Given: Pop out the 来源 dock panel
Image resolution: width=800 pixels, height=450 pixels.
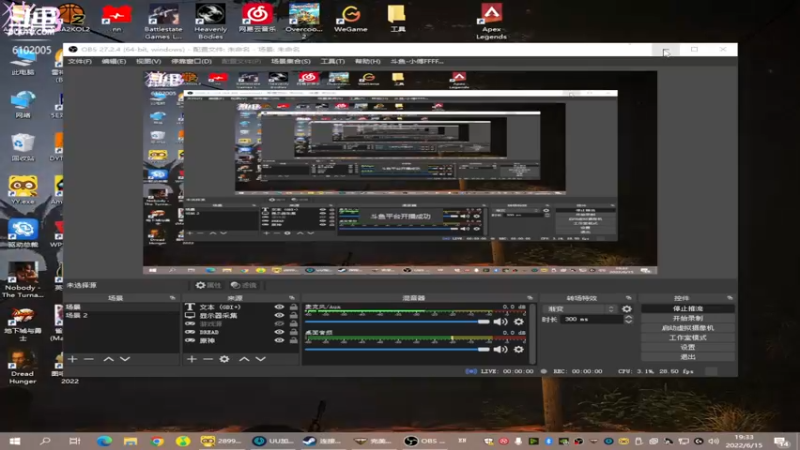Looking at the screenshot, I should pyautogui.click(x=292, y=297).
